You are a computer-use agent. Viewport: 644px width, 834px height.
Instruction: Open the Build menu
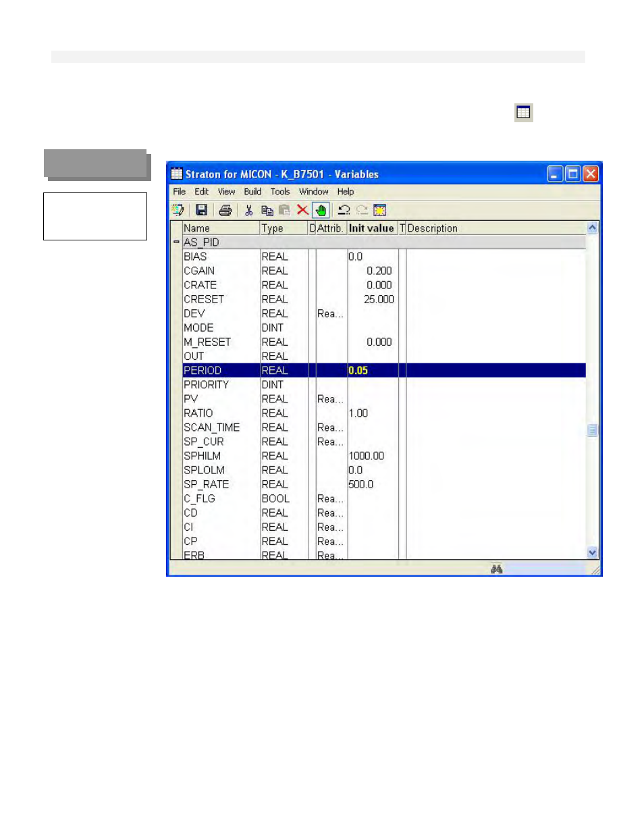(x=252, y=192)
